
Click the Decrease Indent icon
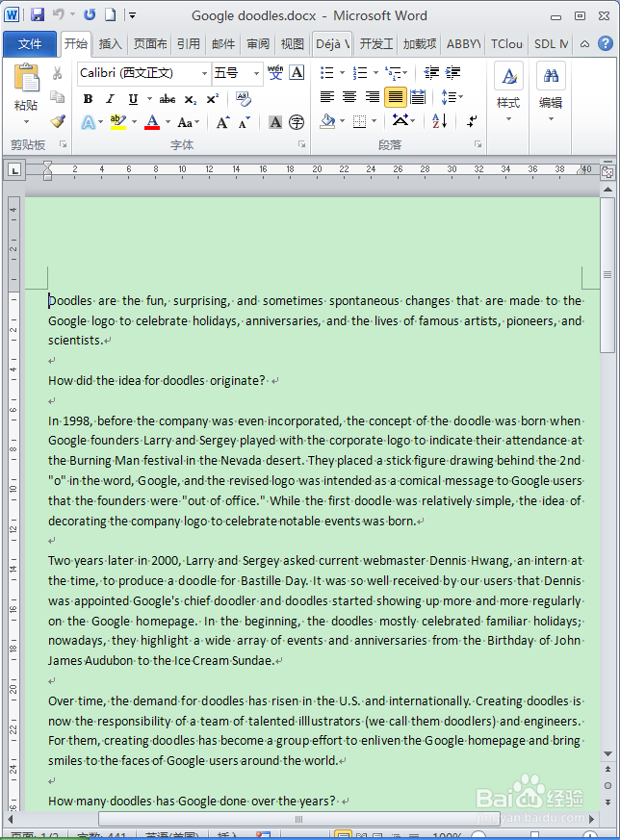(431, 72)
